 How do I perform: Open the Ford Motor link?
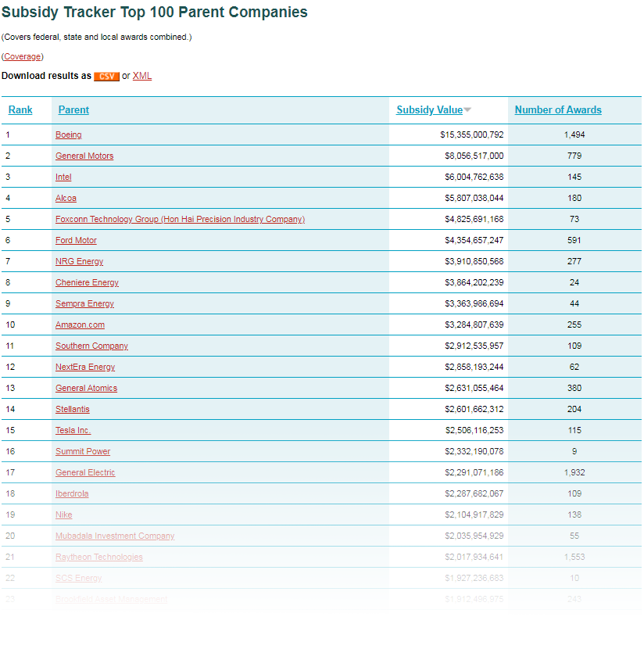[x=76, y=240]
